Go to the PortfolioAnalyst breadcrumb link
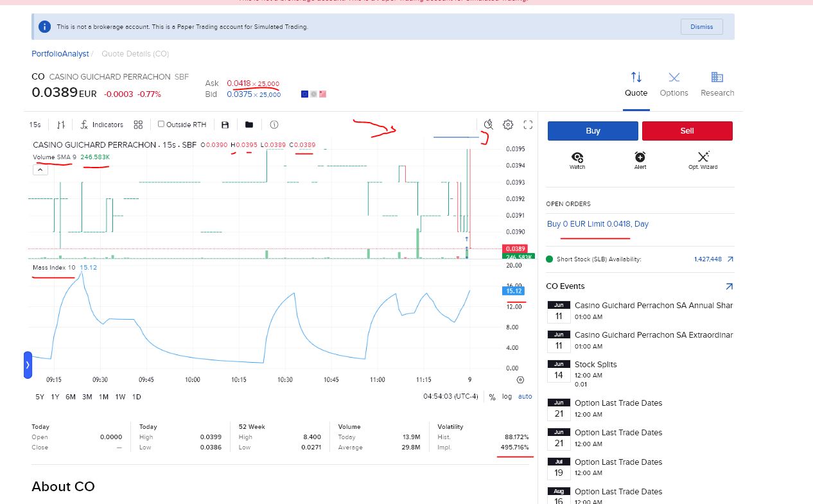The width and height of the screenshot is (813, 504). 60,54
